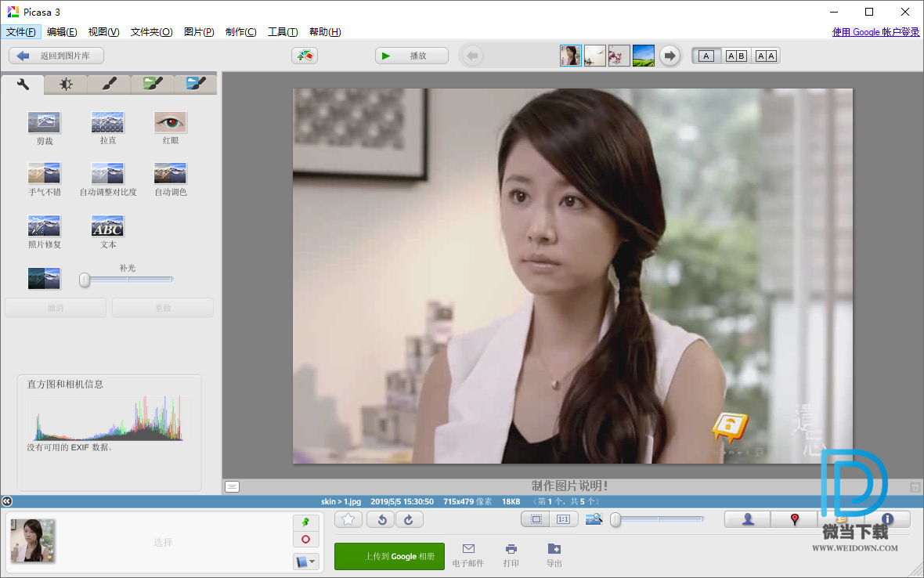Click the green-and-red tags toolbar icon
The image size is (924, 578).
pyautogui.click(x=305, y=56)
